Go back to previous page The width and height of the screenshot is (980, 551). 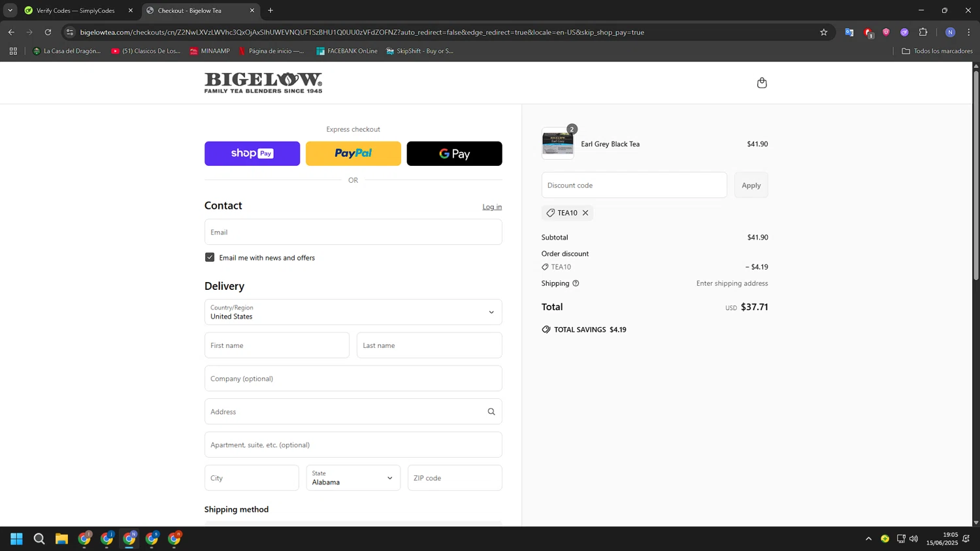point(11,32)
